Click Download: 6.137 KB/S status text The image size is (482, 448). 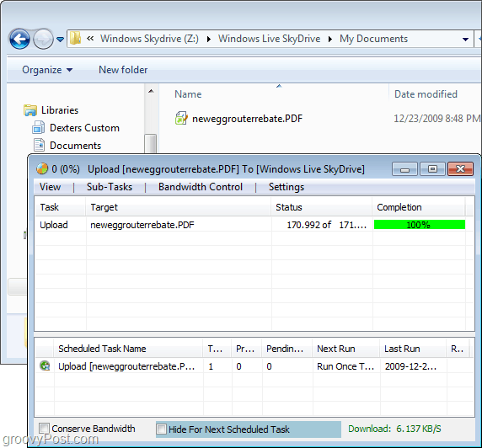click(394, 429)
